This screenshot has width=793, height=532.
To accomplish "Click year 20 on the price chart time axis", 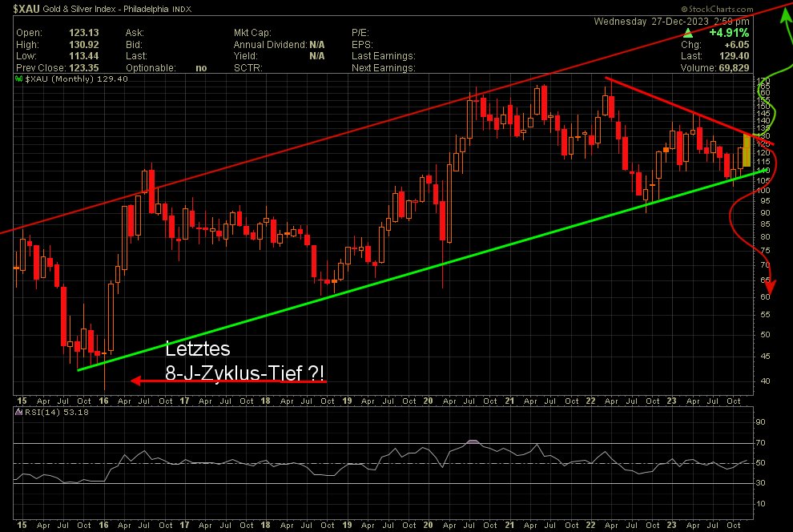I will point(429,401).
